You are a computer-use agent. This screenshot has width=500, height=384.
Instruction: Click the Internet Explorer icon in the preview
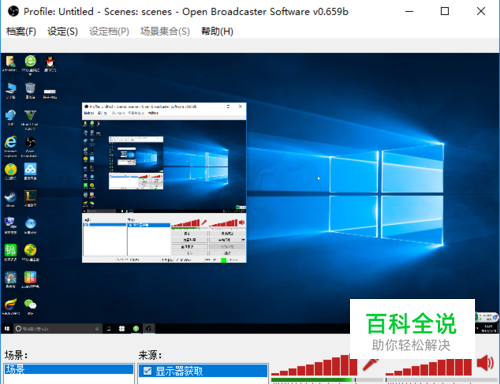point(10,142)
